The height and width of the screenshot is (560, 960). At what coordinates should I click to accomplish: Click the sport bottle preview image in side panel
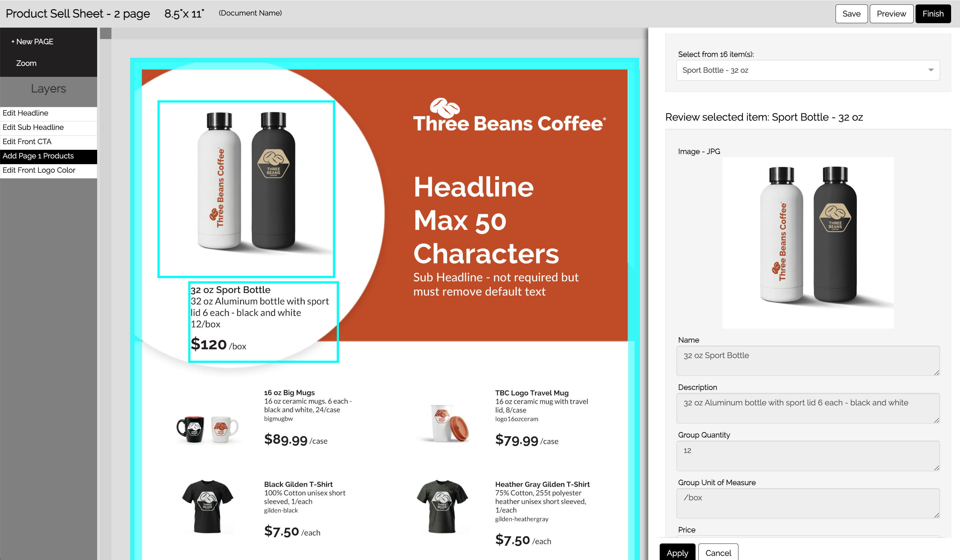coord(808,243)
